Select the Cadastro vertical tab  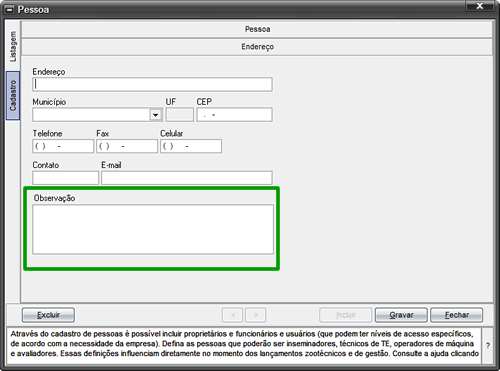(13, 95)
